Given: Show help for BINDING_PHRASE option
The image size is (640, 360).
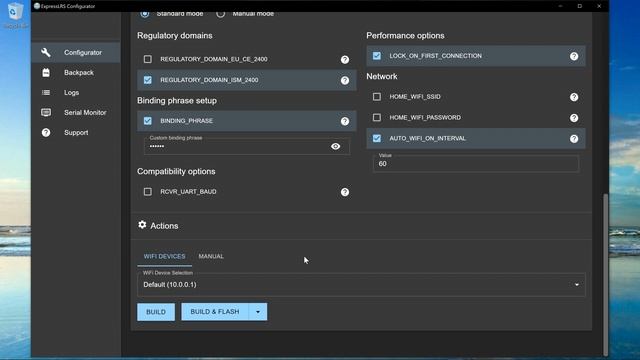Looking at the screenshot, I should pos(345,121).
